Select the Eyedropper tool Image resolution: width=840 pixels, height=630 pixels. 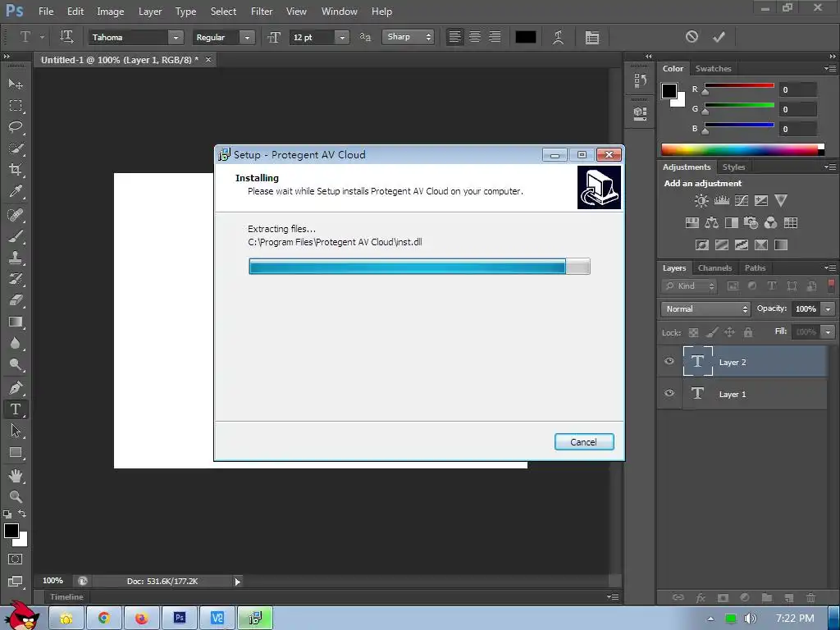tap(15, 191)
